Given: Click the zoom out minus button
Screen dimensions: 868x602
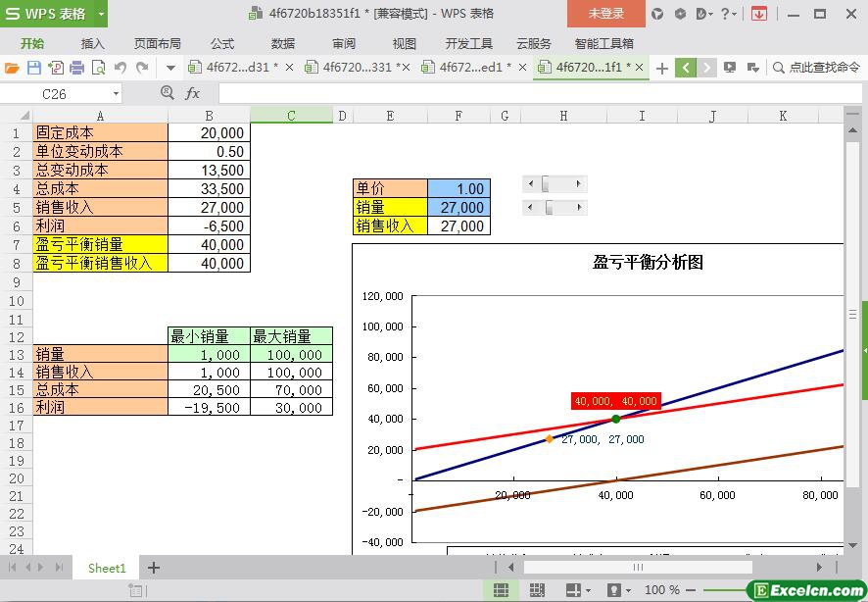Looking at the screenshot, I should point(691,590).
